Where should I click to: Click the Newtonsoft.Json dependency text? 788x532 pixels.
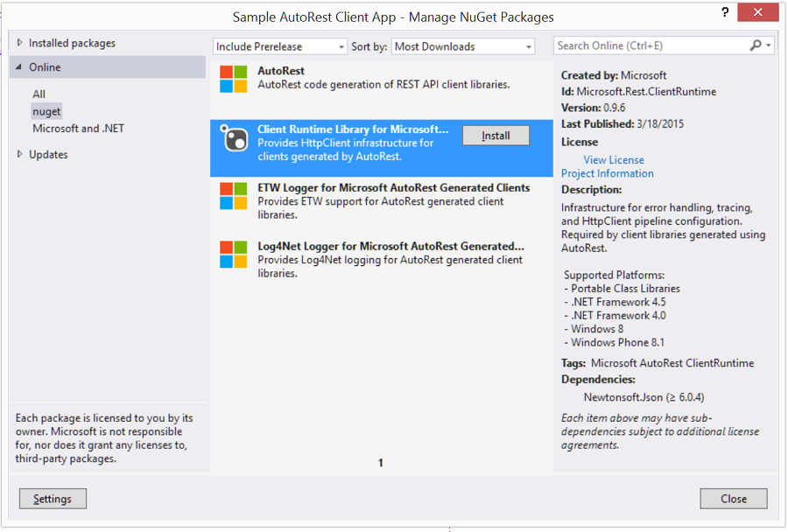tap(644, 397)
